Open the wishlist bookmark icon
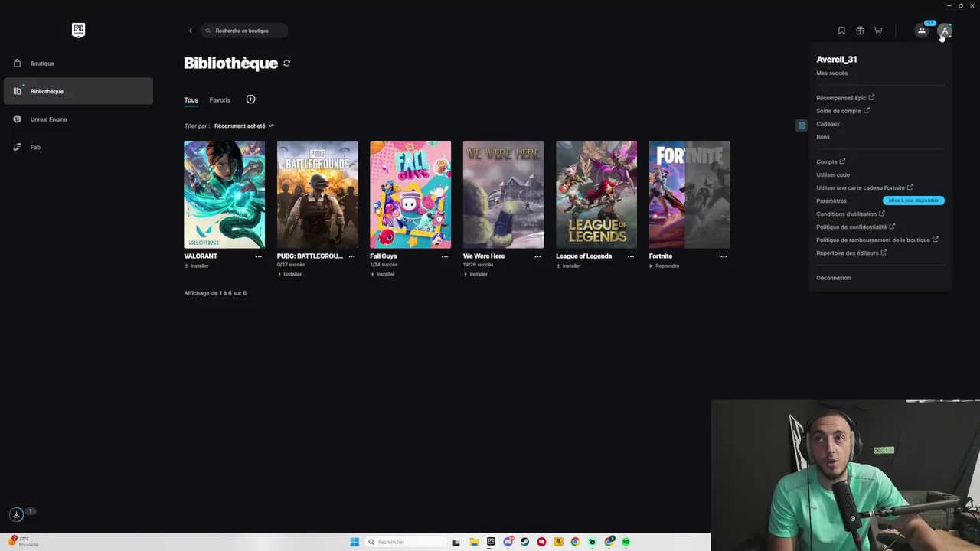The height and width of the screenshot is (551, 980). point(841,31)
